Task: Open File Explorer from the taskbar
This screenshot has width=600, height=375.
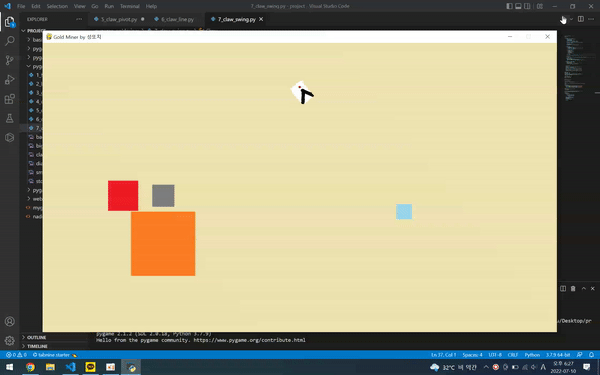Action: [50, 367]
